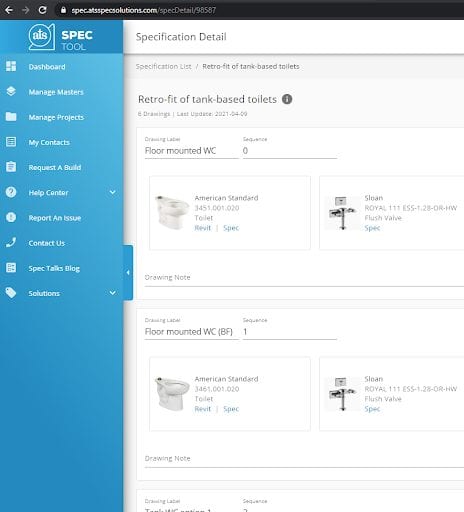This screenshot has height=512, width=464.
Task: Open the Contact Us menu item
Action: (47, 243)
